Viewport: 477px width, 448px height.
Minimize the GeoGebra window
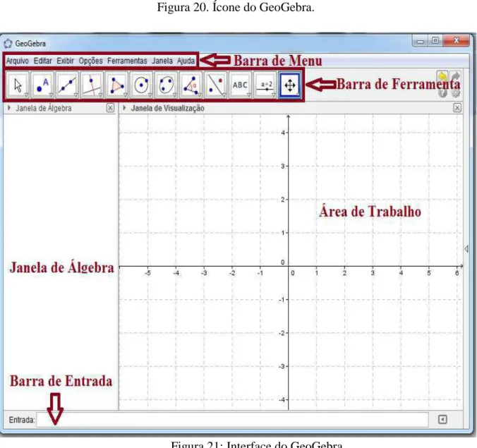[x=421, y=41]
